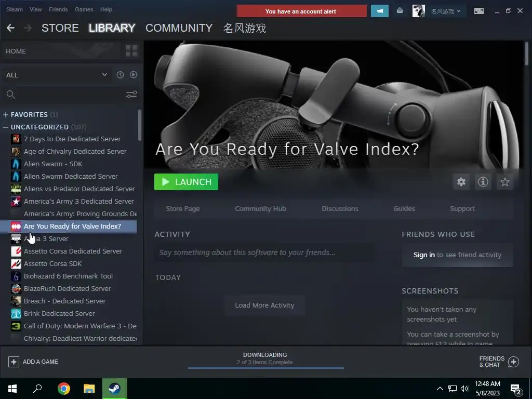Open Windows Start menu

pyautogui.click(x=12, y=389)
